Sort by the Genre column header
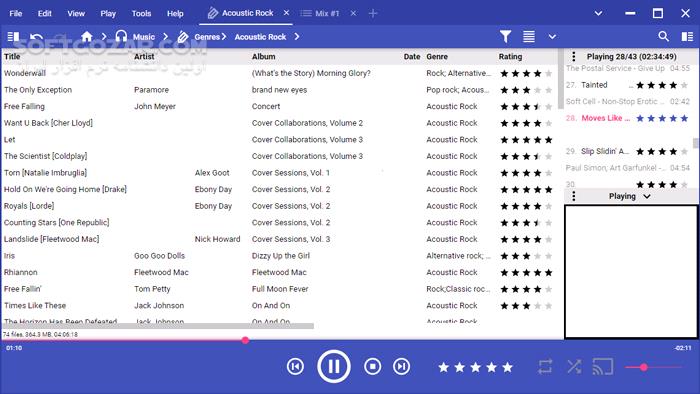The image size is (700, 394). point(437,57)
